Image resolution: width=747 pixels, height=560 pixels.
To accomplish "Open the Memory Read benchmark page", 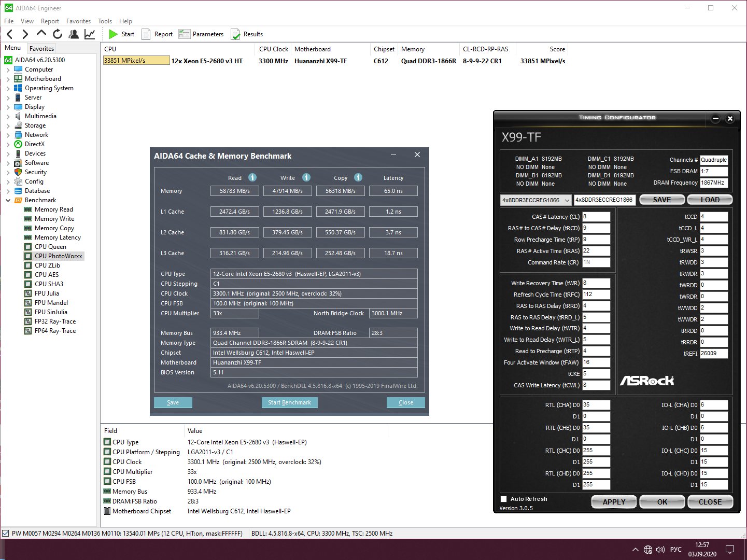I will pyautogui.click(x=54, y=209).
